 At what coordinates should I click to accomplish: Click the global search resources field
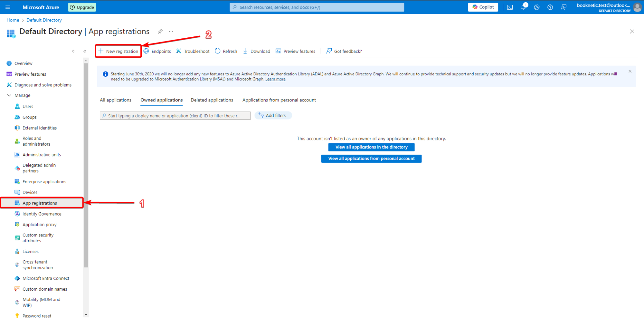(317, 7)
